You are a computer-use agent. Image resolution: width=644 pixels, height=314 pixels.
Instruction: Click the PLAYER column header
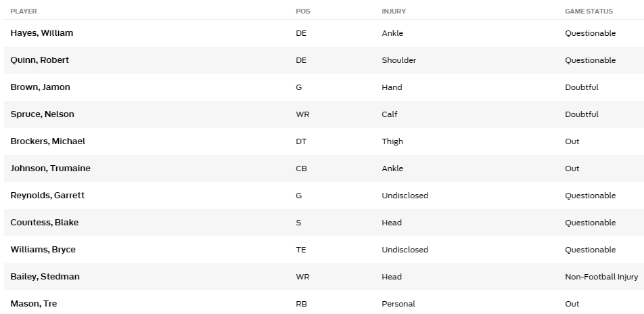click(x=24, y=12)
